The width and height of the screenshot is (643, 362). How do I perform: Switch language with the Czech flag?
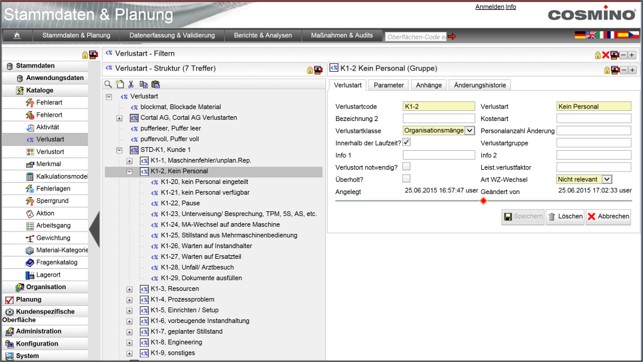(x=634, y=35)
